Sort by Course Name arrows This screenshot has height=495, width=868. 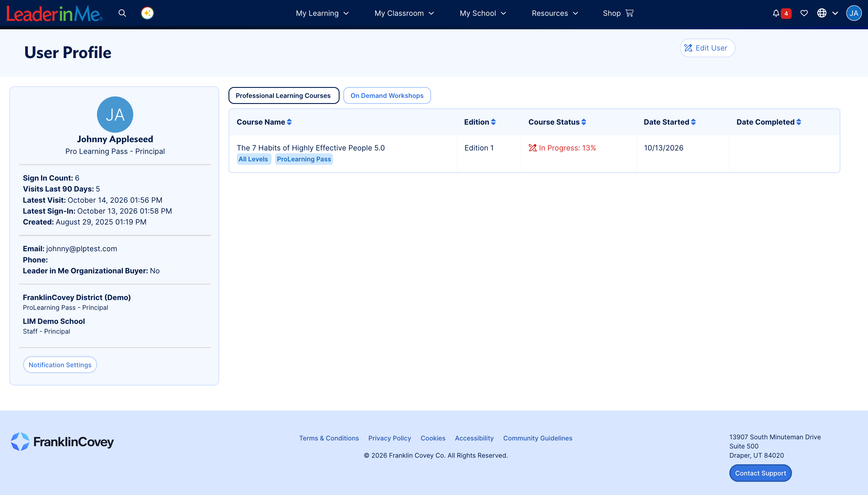pos(289,122)
